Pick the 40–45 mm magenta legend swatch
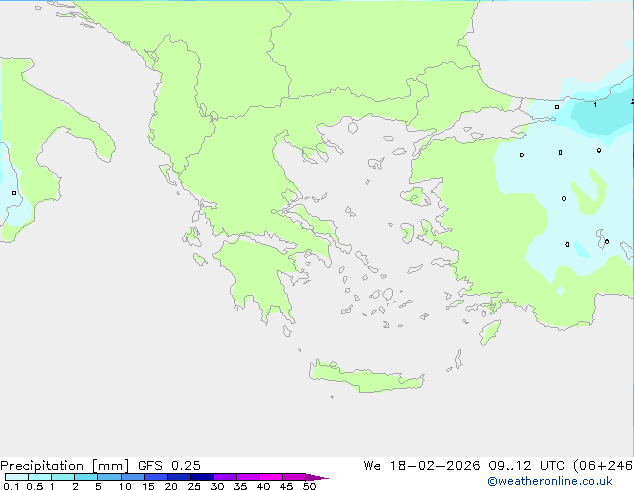This screenshot has width=634, height=490. [x=271, y=477]
